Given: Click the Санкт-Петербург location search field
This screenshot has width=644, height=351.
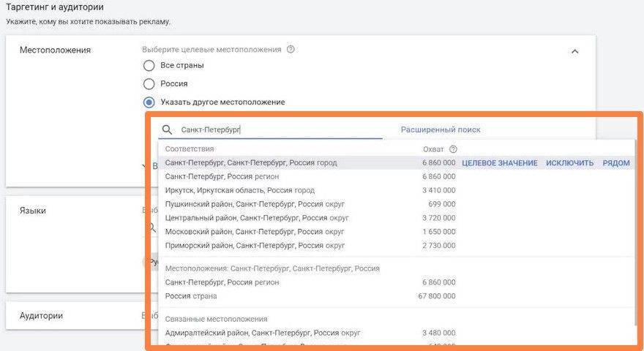Looking at the screenshot, I should [x=278, y=130].
